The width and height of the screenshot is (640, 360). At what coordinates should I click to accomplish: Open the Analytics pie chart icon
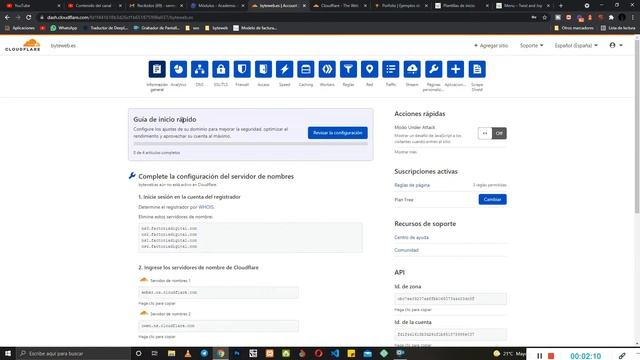[x=178, y=69]
